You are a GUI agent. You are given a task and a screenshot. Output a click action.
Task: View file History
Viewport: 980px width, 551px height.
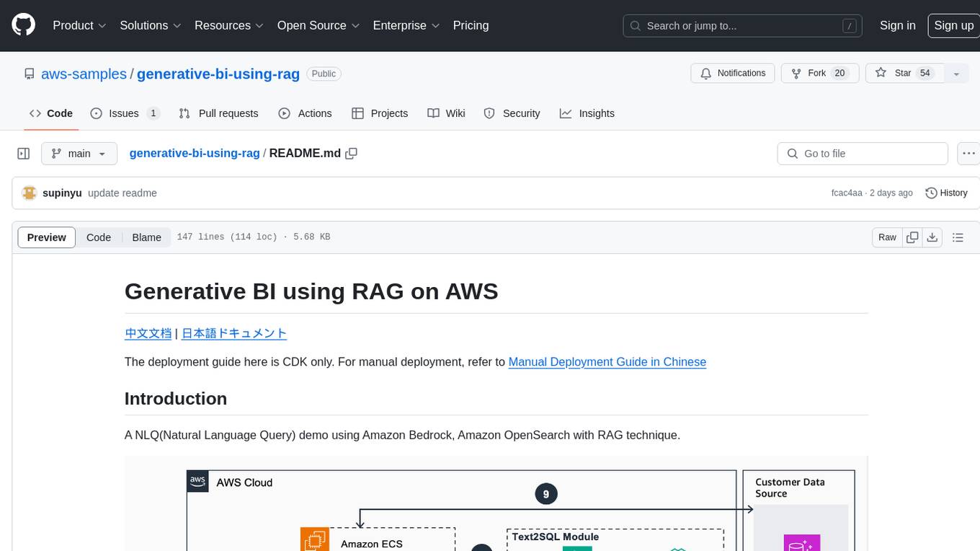click(x=946, y=193)
